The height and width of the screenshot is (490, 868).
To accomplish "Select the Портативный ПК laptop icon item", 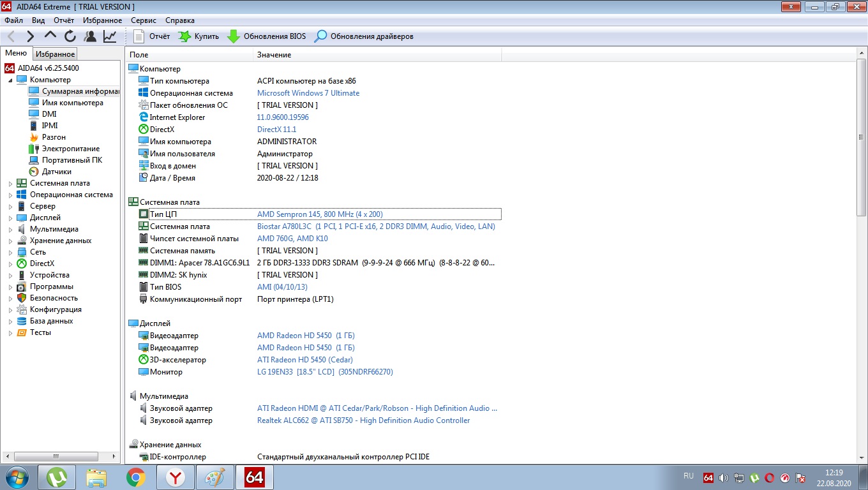I will point(34,160).
